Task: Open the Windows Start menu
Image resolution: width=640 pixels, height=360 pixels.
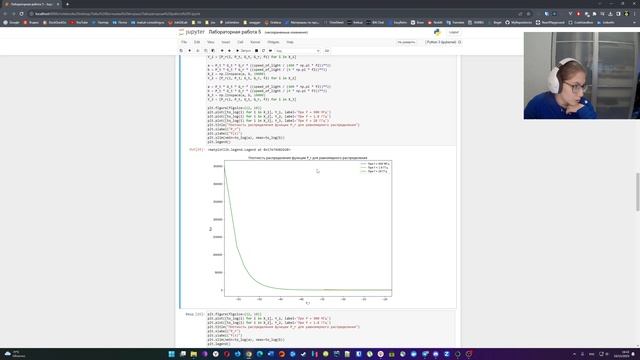Action: click(x=171, y=354)
